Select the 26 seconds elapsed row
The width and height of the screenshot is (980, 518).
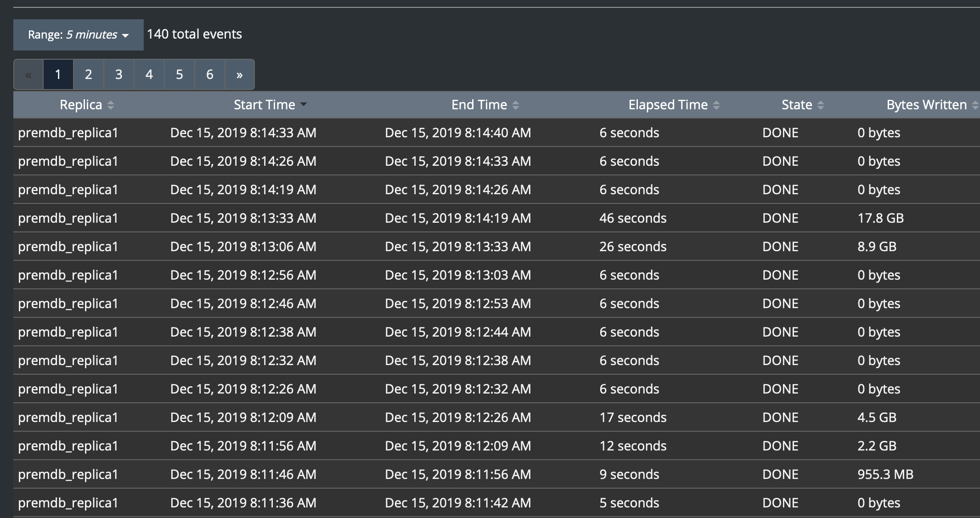click(633, 247)
